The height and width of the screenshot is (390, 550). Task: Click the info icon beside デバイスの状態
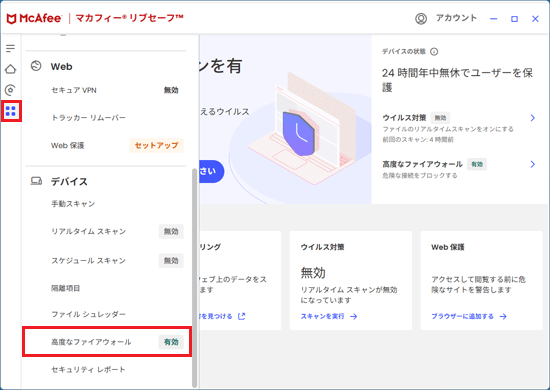(x=434, y=52)
